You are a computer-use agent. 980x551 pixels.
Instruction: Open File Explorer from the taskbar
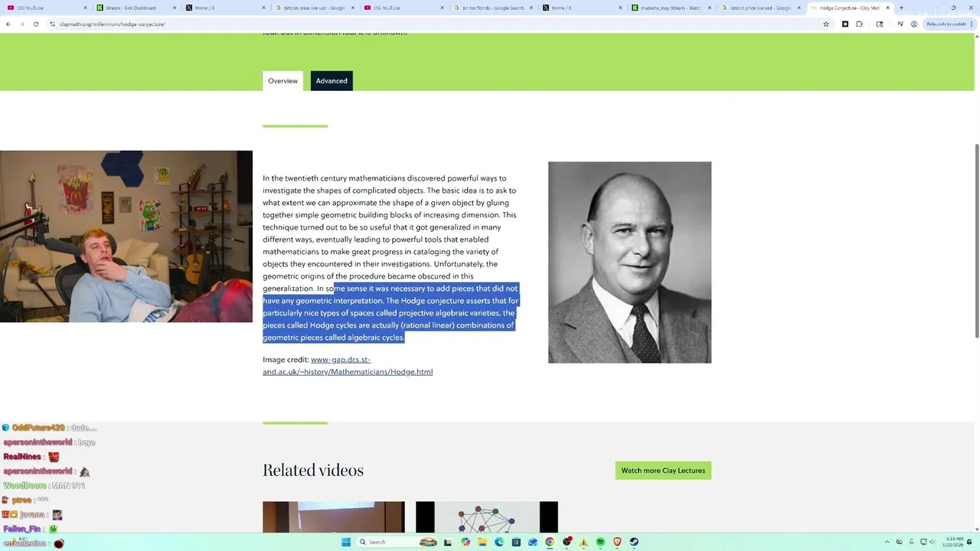(482, 542)
